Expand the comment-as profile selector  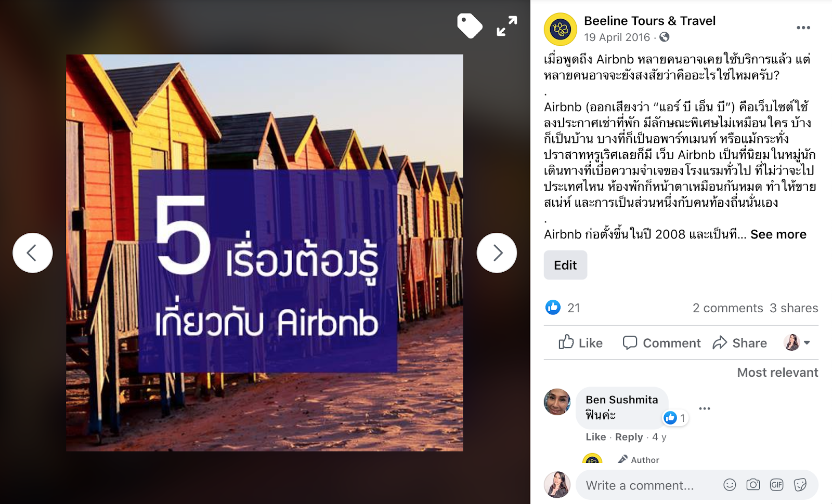(797, 343)
